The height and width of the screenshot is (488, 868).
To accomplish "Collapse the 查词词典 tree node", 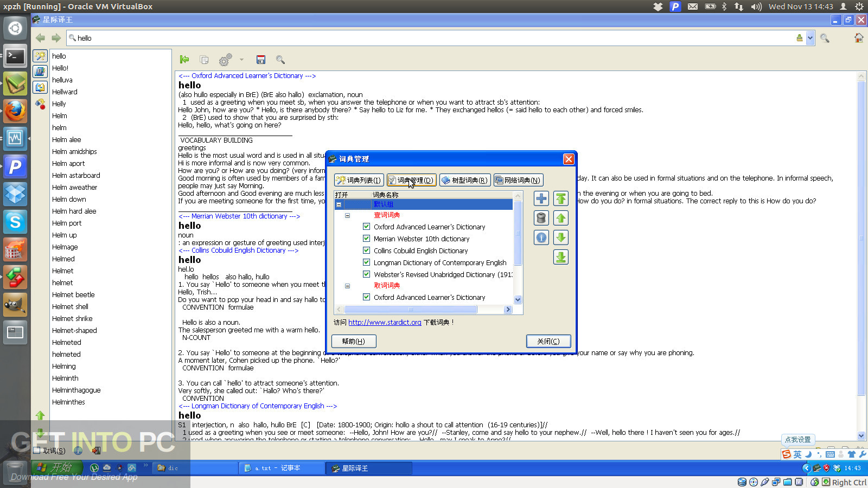I will tap(347, 215).
